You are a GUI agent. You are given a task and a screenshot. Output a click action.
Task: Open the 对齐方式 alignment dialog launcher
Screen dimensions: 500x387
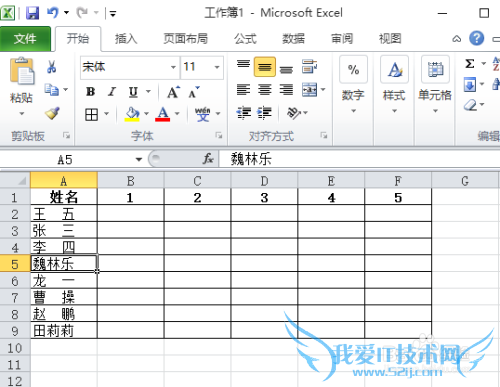(324, 135)
